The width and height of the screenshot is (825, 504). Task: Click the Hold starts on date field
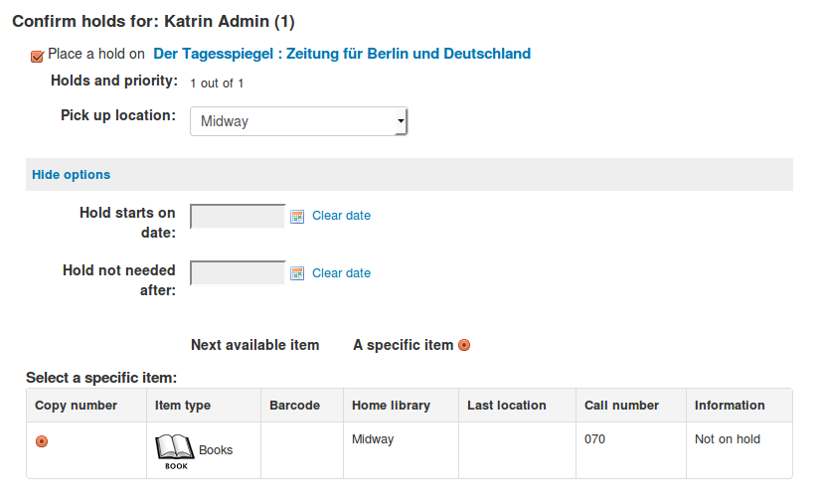click(238, 216)
